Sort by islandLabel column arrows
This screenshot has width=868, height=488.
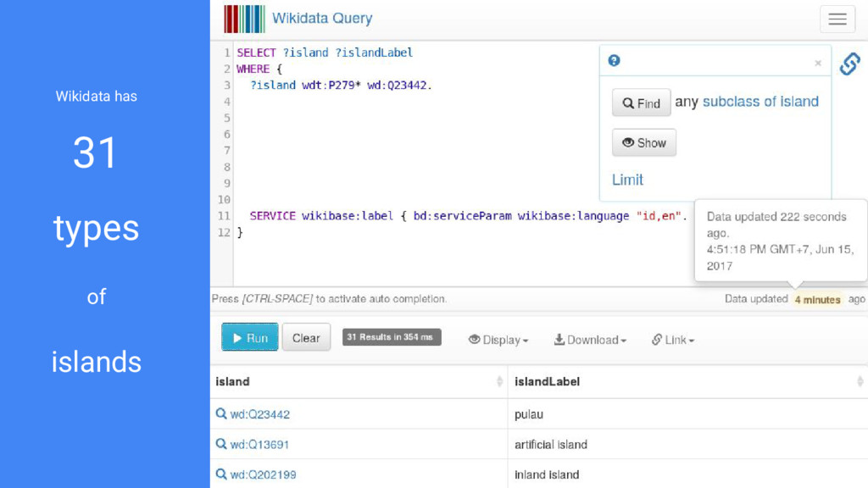coord(860,381)
